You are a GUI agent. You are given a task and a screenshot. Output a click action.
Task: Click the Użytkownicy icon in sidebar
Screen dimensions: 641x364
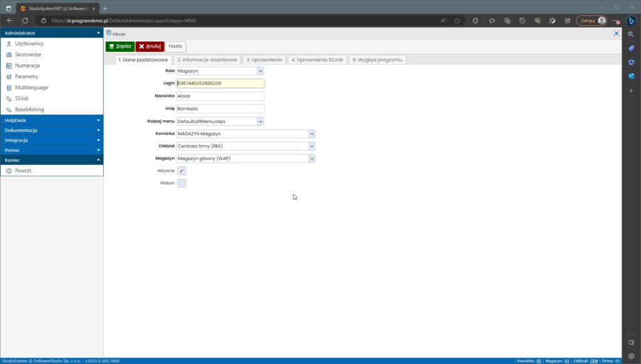click(x=9, y=44)
